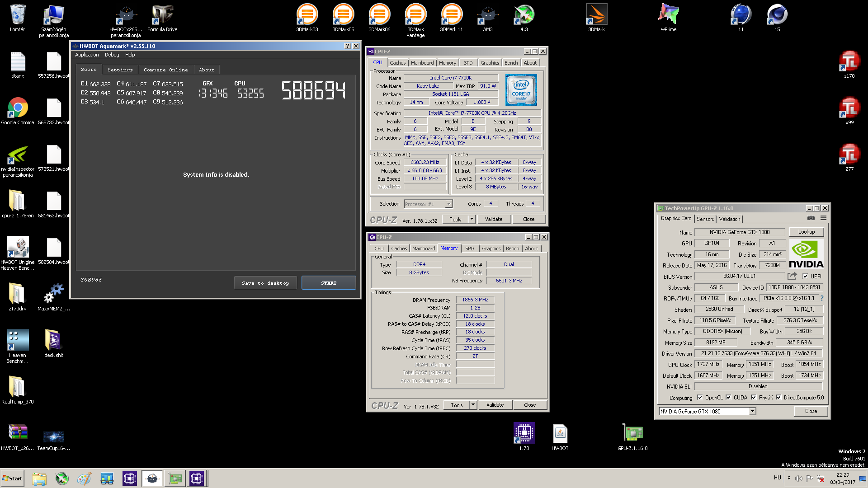
Task: Open Graphics tab in upper CPU-Z
Action: click(490, 63)
